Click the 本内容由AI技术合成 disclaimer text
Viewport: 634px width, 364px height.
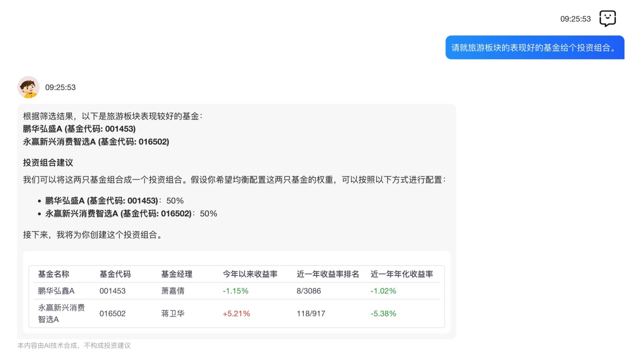[74, 346]
